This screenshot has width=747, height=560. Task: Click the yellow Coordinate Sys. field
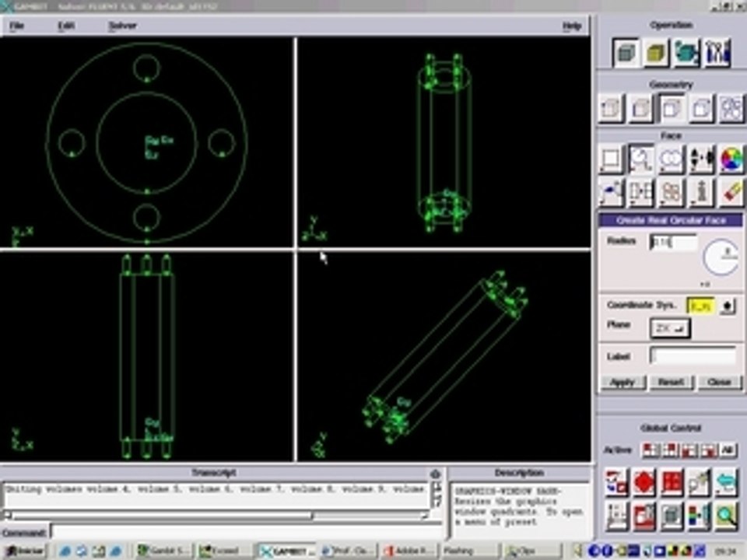700,306
